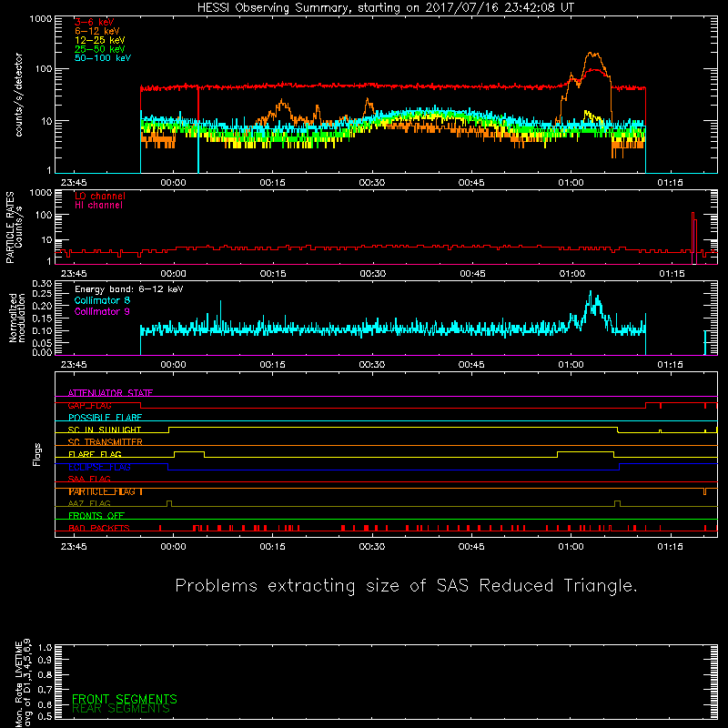The image size is (728, 728).
Task: Select the SAA_FLAG label
Action: coord(89,479)
